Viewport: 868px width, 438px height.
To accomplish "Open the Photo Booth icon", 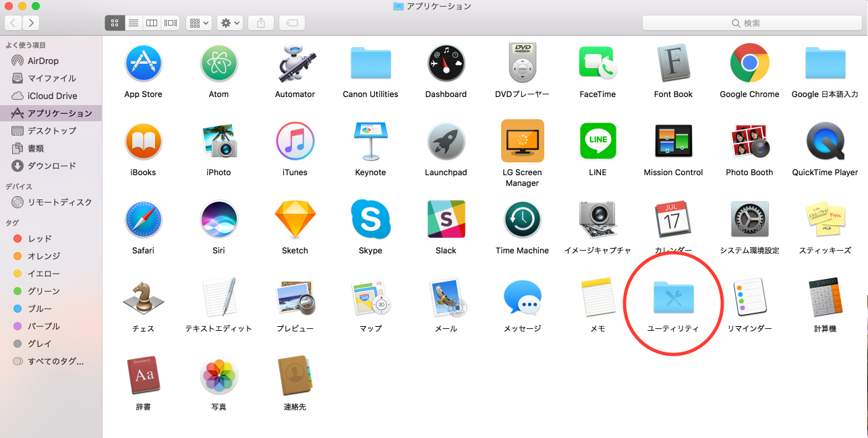I will (749, 142).
